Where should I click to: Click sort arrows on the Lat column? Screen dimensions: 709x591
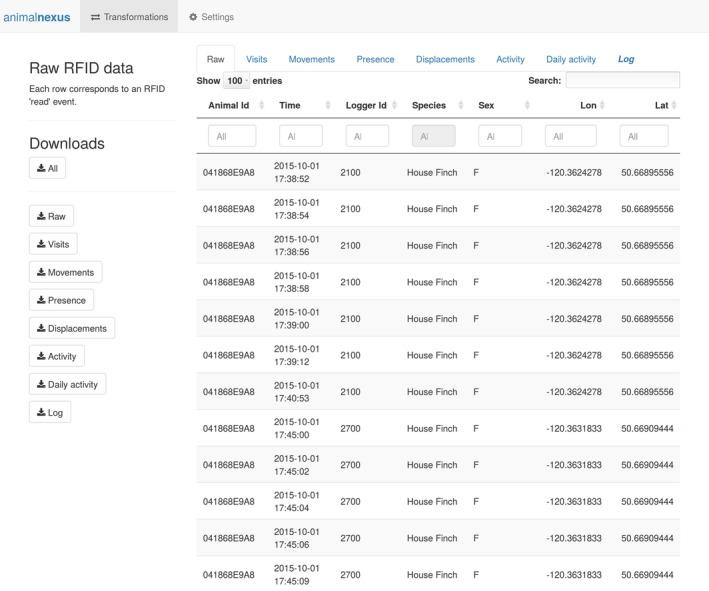coord(674,105)
